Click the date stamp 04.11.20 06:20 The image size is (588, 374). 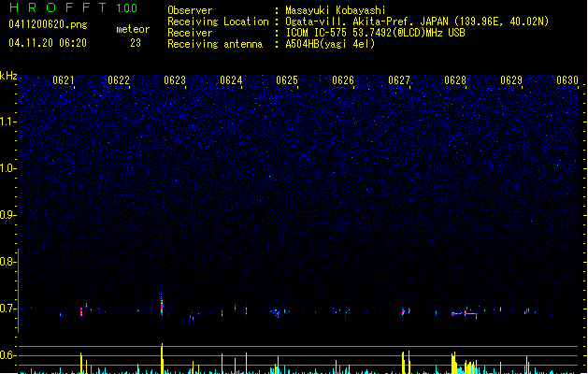48,43
